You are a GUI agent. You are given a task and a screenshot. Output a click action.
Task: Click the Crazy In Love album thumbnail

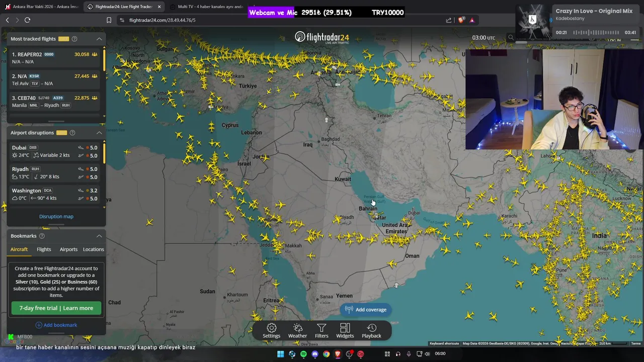(533, 21)
